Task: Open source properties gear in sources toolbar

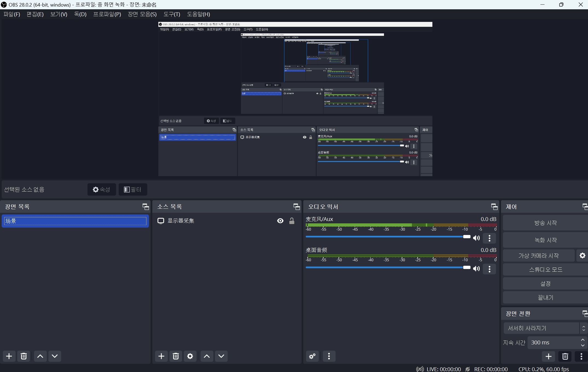Action: (190, 356)
